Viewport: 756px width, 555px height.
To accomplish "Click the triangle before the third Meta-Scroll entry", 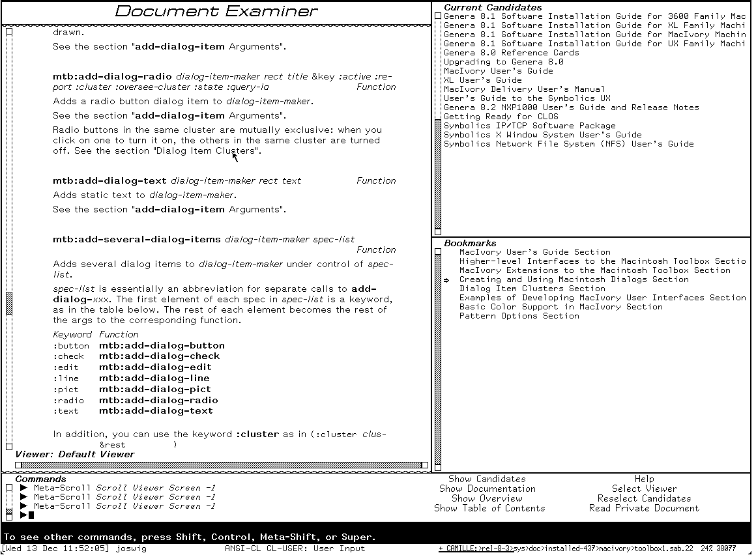I will tap(24, 506).
